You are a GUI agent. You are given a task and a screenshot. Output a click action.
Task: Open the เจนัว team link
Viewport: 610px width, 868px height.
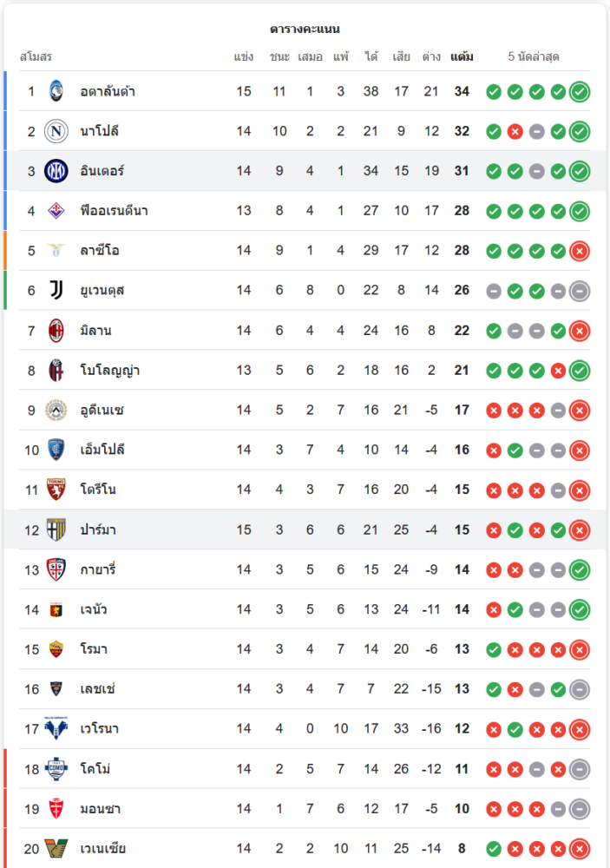94,609
